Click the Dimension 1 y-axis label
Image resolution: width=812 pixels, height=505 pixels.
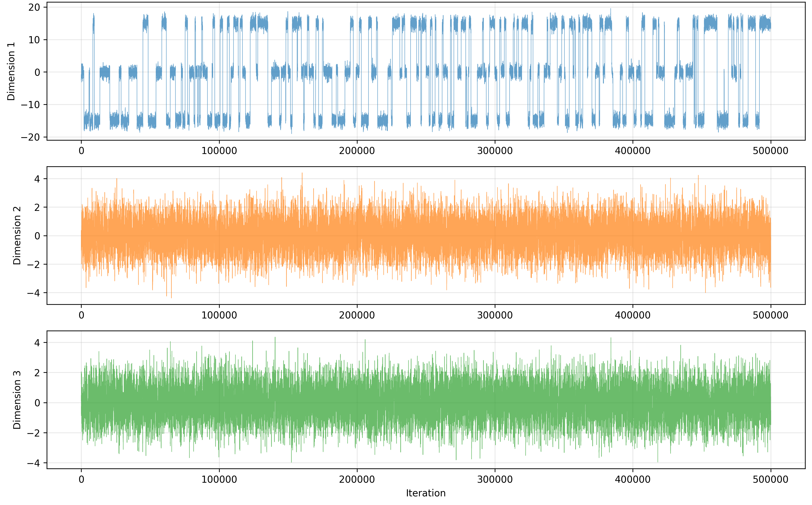11,71
